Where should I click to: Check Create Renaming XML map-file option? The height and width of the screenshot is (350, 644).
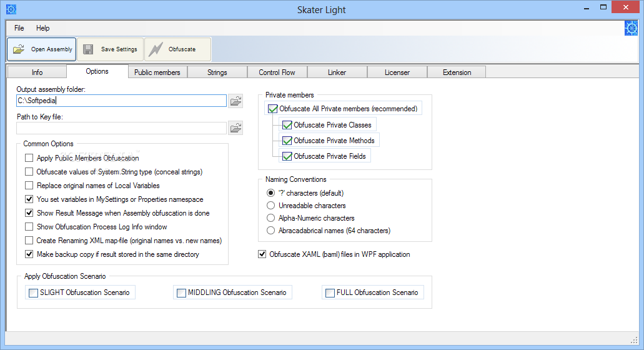[x=29, y=241]
